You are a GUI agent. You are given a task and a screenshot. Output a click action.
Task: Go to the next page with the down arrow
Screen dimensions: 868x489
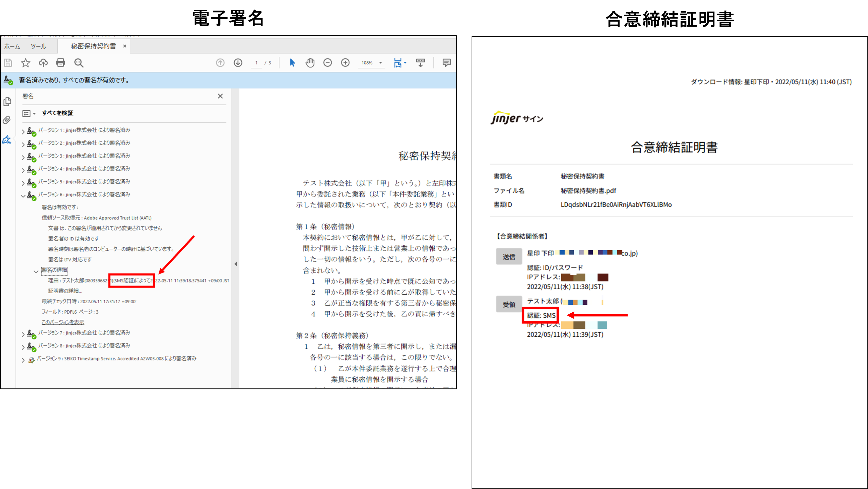[238, 63]
